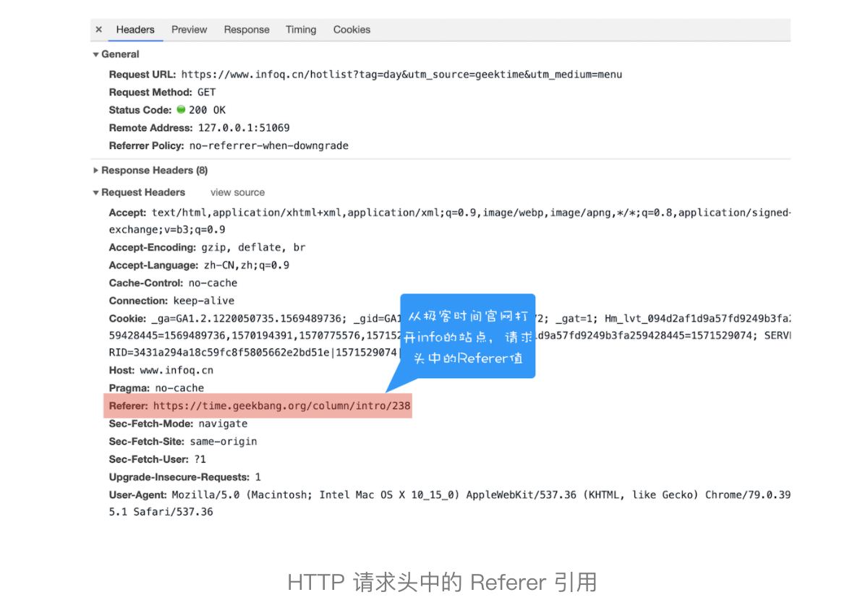
Task: Click the Sec-Fetch-User ?1 row
Action: click(x=157, y=459)
